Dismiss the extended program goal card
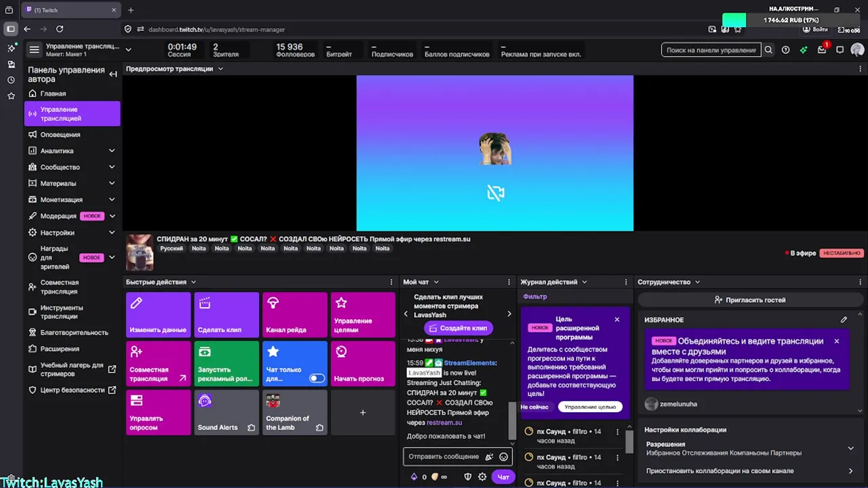 coord(617,319)
